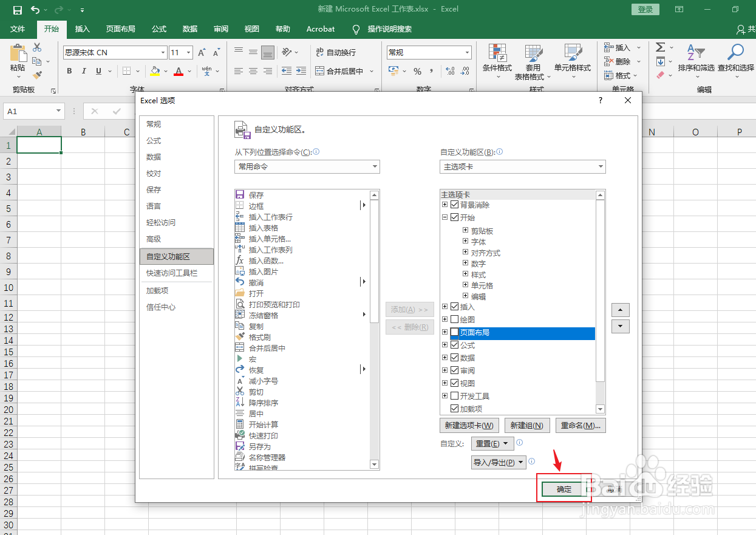Uncheck the 加载项 checkbox in the tabs list

[x=455, y=409]
